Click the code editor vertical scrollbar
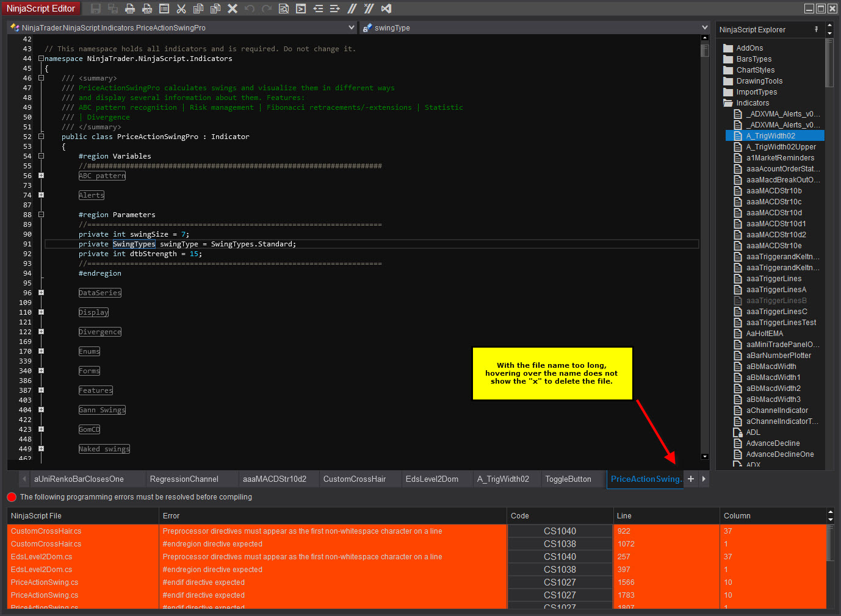Image resolution: width=841 pixels, height=616 pixels. tap(705, 244)
